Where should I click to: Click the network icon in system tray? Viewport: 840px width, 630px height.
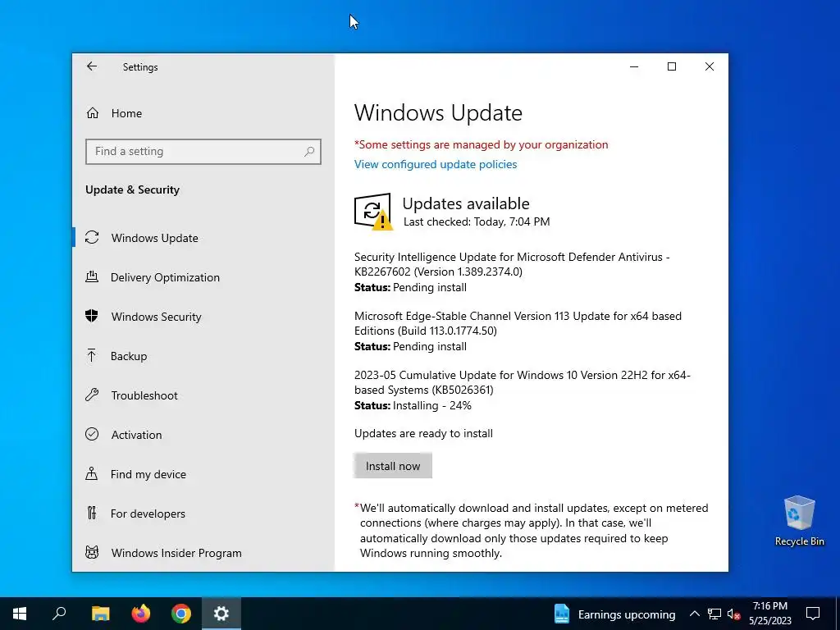click(x=714, y=614)
